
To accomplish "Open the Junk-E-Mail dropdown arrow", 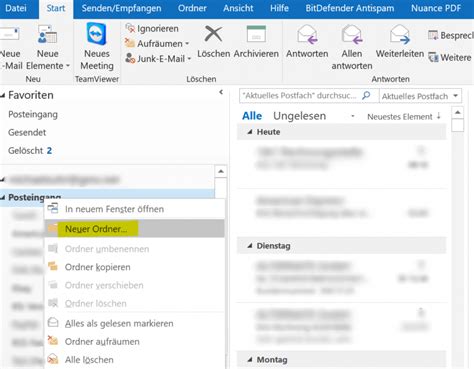I will coord(189,59).
